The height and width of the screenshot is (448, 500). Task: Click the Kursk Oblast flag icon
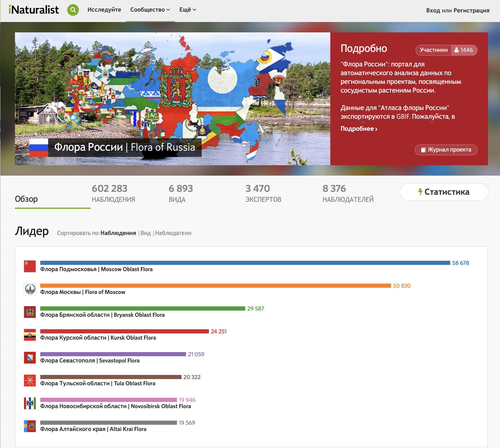30,335
